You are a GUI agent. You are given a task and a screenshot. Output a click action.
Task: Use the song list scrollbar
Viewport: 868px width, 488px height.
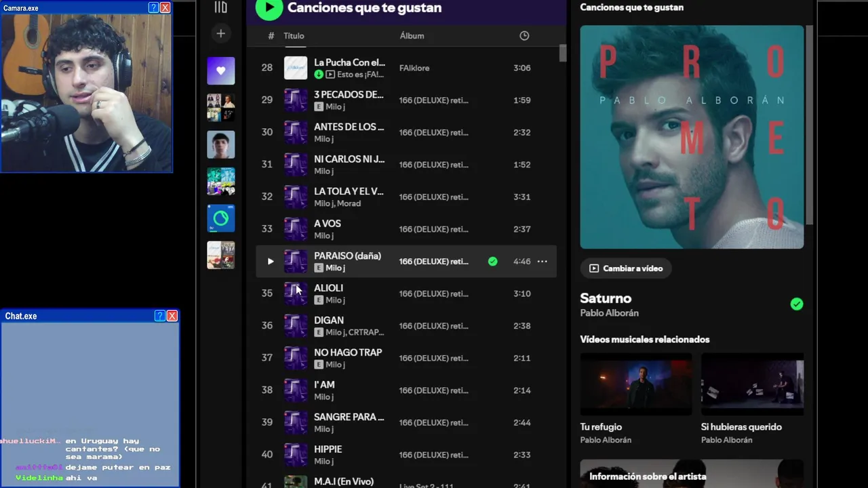tap(563, 54)
